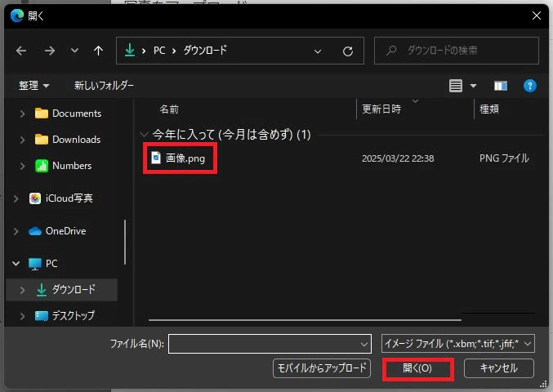553x392 pixels.
Task: Click the view layout icon
Action: pyautogui.click(x=455, y=86)
